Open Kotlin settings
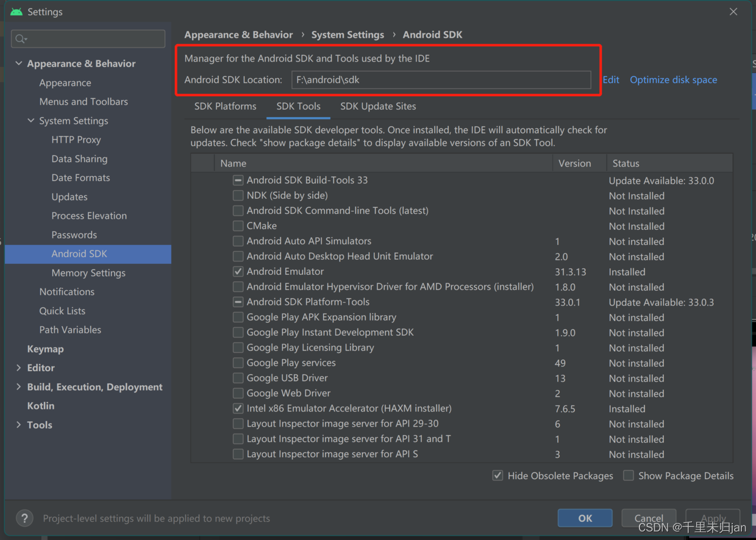Image resolution: width=756 pixels, height=540 pixels. [41, 406]
